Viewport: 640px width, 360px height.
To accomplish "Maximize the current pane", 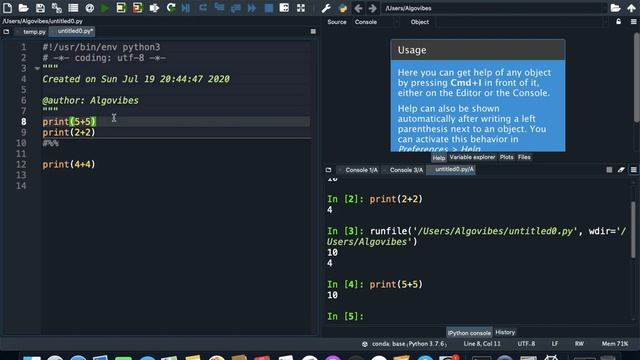I will click(284, 8).
